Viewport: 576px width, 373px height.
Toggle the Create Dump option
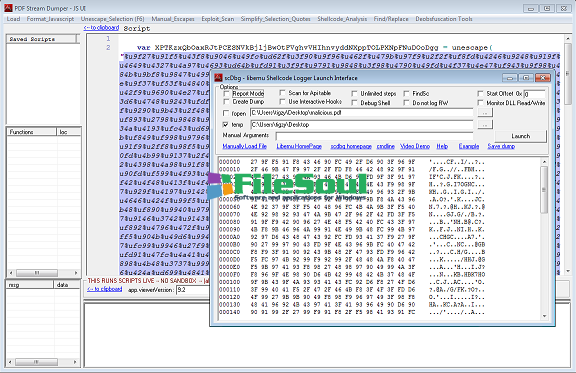point(226,102)
